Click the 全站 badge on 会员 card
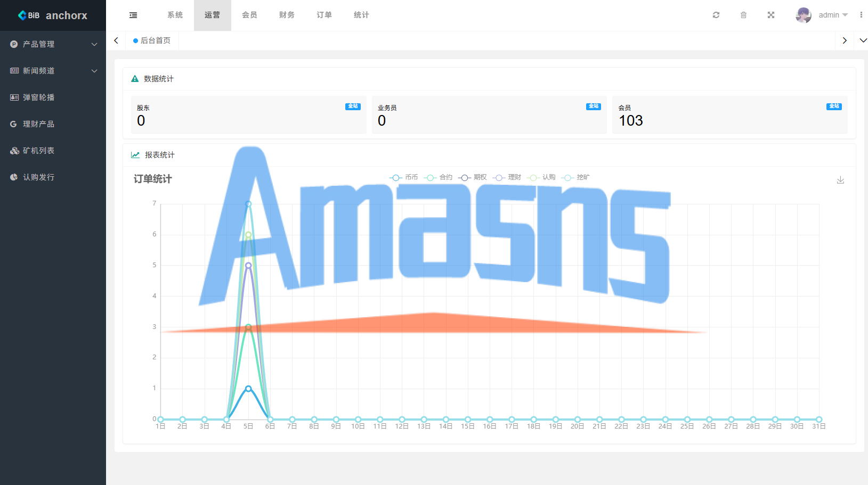Screen dimensions: 868x485 click(x=834, y=106)
